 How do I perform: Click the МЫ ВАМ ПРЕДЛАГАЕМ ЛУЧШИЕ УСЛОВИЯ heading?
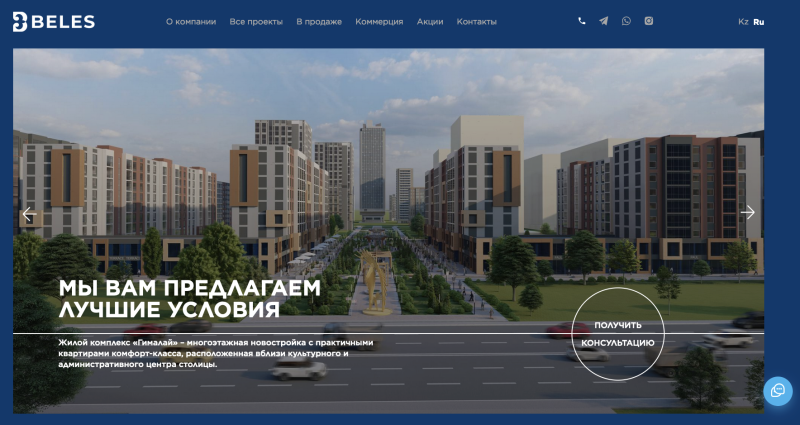(190, 298)
